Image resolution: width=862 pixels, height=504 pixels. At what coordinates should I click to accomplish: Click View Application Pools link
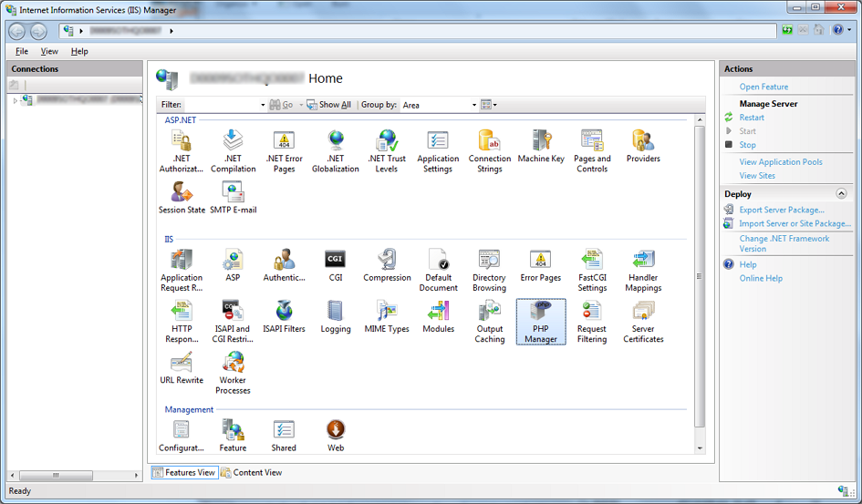pyautogui.click(x=781, y=162)
